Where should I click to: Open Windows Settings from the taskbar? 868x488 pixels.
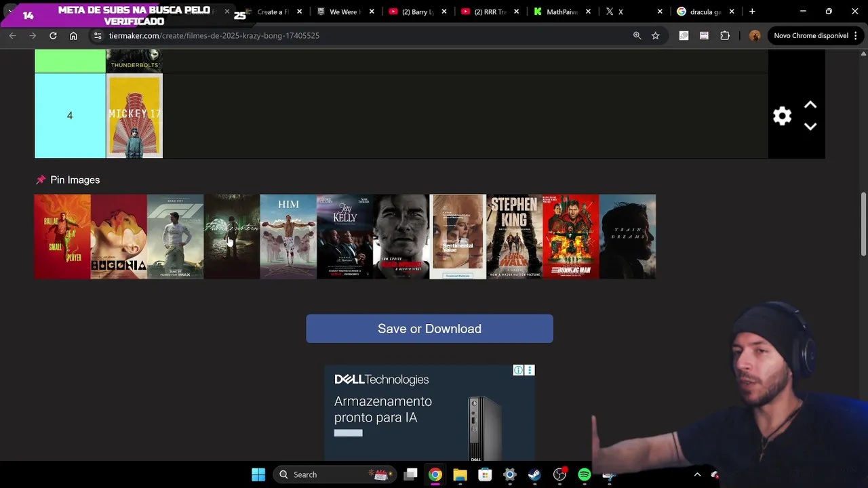click(x=510, y=474)
